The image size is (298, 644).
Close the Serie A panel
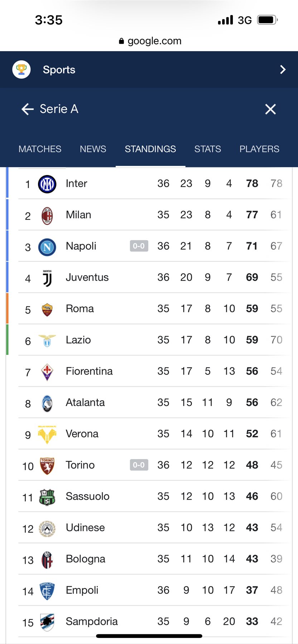click(x=270, y=109)
